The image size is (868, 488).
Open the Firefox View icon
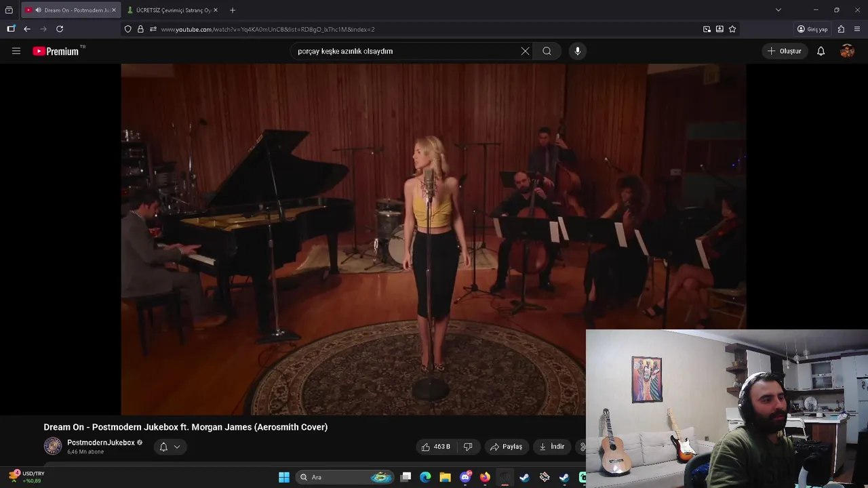coord(9,10)
